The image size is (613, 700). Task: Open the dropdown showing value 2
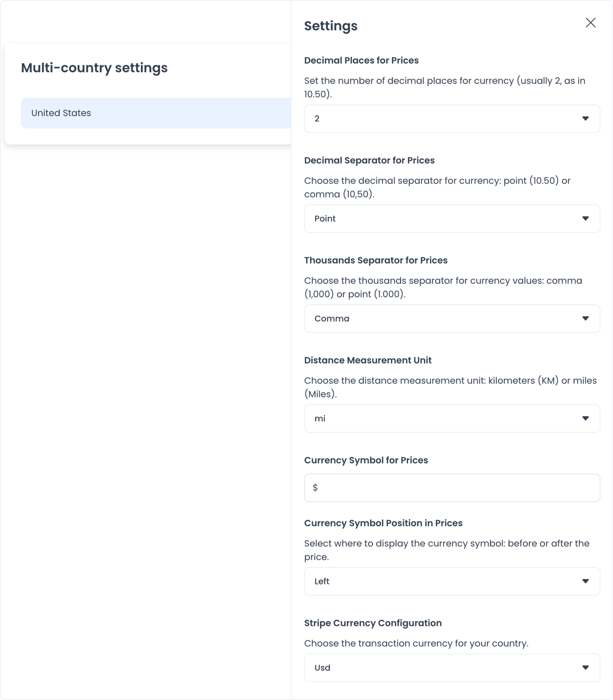452,118
